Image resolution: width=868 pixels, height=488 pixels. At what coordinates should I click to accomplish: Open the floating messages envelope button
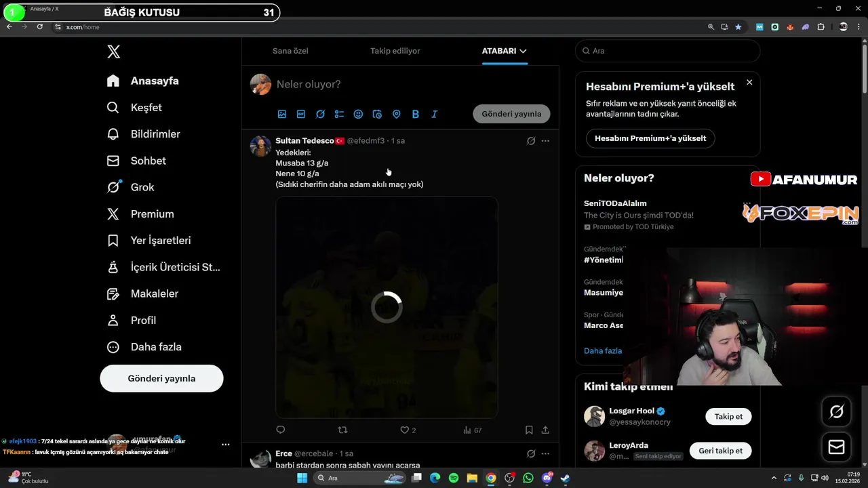point(836,447)
